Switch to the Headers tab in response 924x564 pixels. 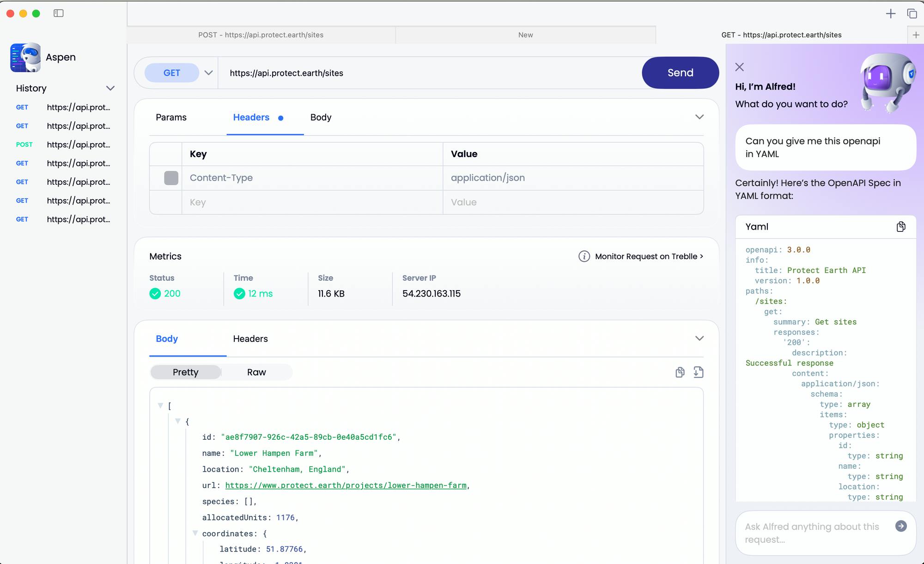pyautogui.click(x=249, y=339)
